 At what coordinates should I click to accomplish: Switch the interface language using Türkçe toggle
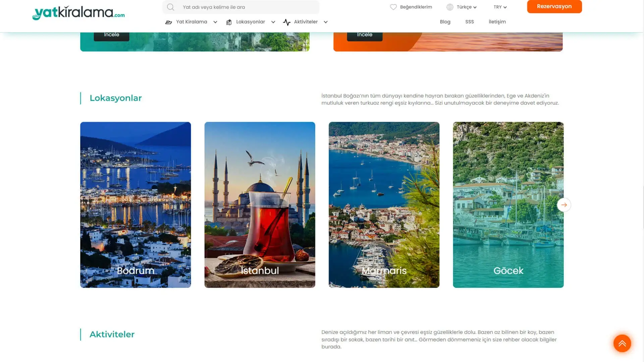point(465,7)
